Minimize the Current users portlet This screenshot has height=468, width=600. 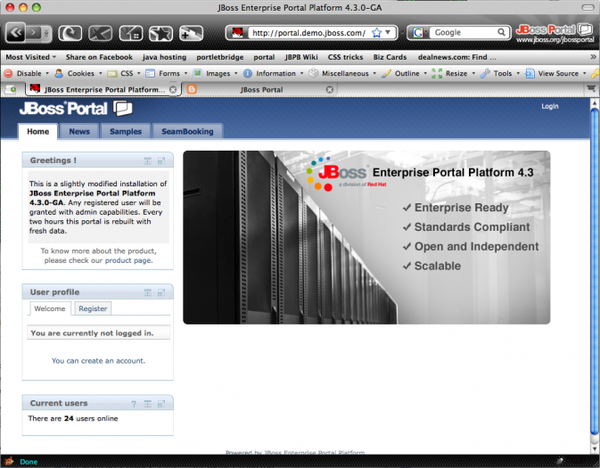pyautogui.click(x=148, y=404)
